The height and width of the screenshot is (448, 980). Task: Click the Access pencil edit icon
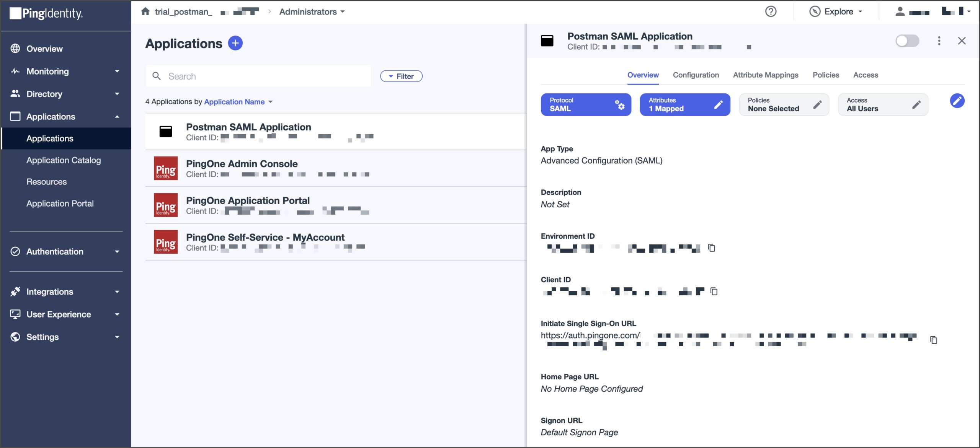(916, 104)
